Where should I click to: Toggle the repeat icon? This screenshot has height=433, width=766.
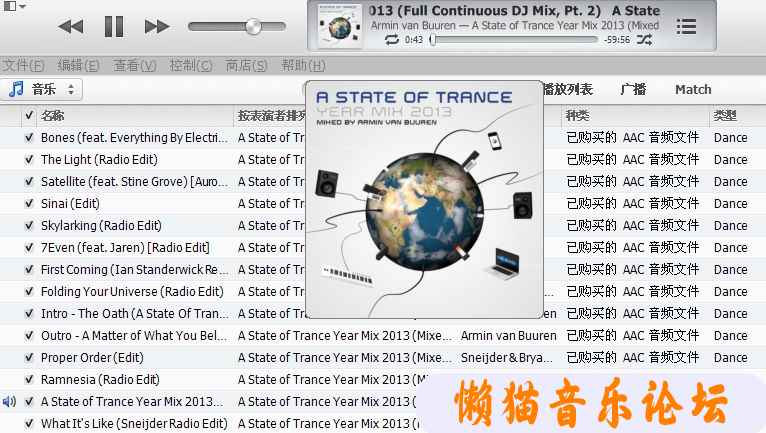(392, 40)
